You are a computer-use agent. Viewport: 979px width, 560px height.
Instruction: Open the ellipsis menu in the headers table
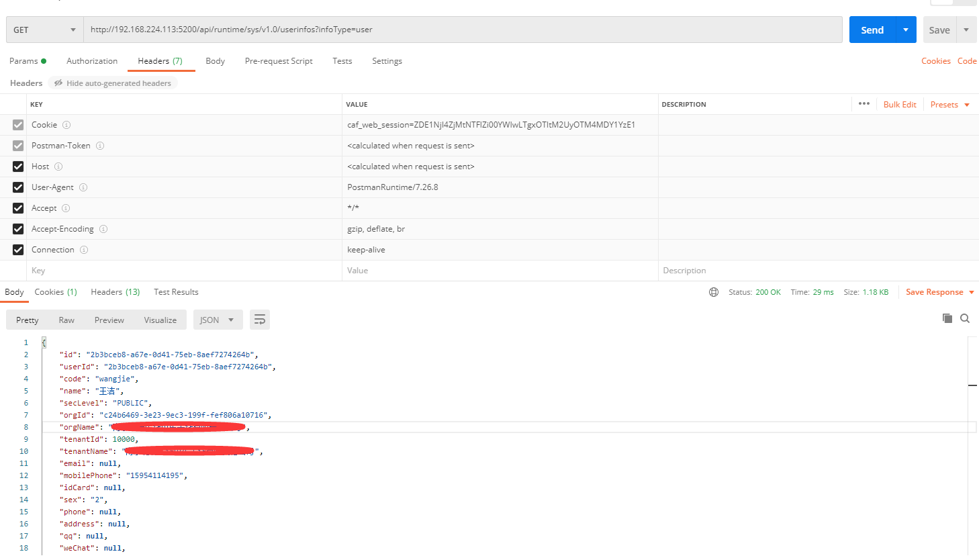click(x=864, y=103)
